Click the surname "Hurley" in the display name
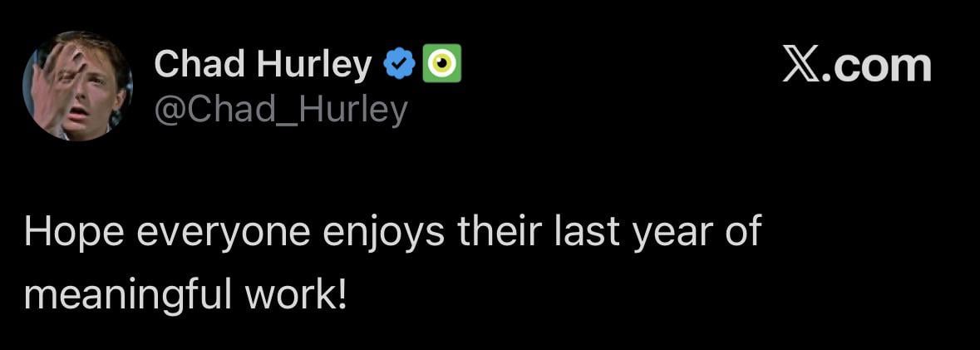The height and width of the screenshot is (350, 980). pyautogui.click(x=314, y=64)
